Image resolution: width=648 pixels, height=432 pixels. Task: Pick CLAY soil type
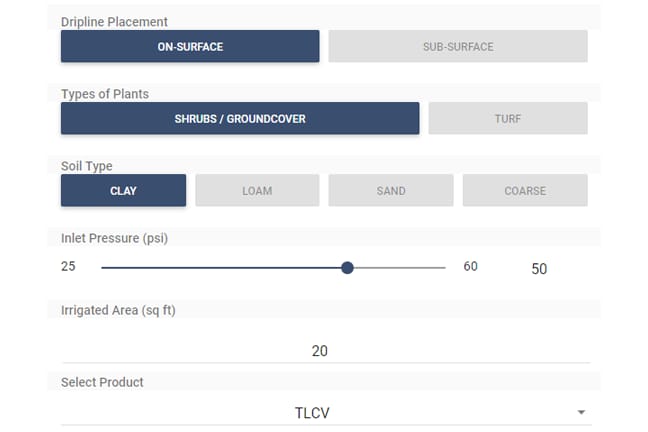pos(123,190)
